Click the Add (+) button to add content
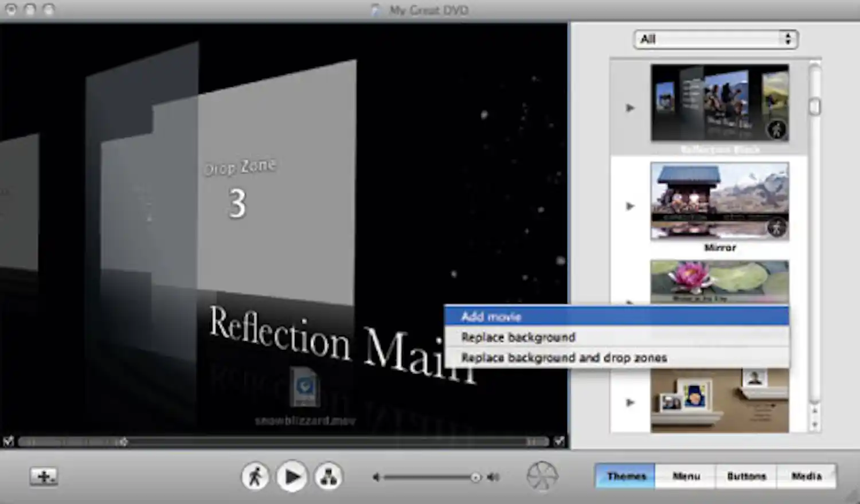This screenshot has width=860, height=504. click(x=45, y=476)
